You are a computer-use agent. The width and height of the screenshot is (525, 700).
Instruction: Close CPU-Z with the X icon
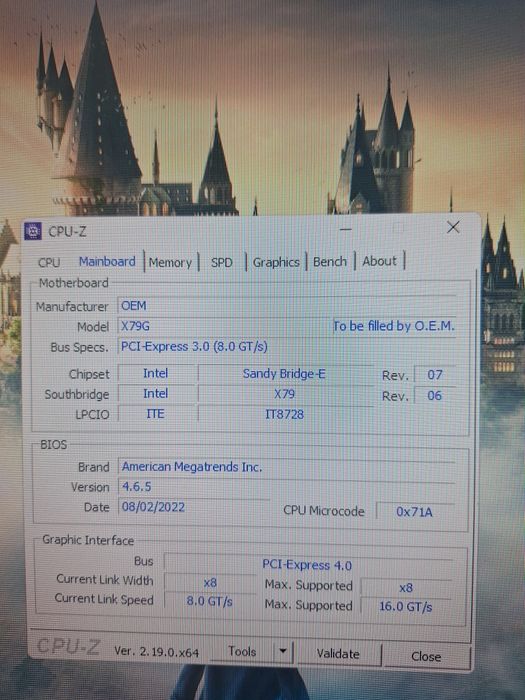pyautogui.click(x=453, y=227)
